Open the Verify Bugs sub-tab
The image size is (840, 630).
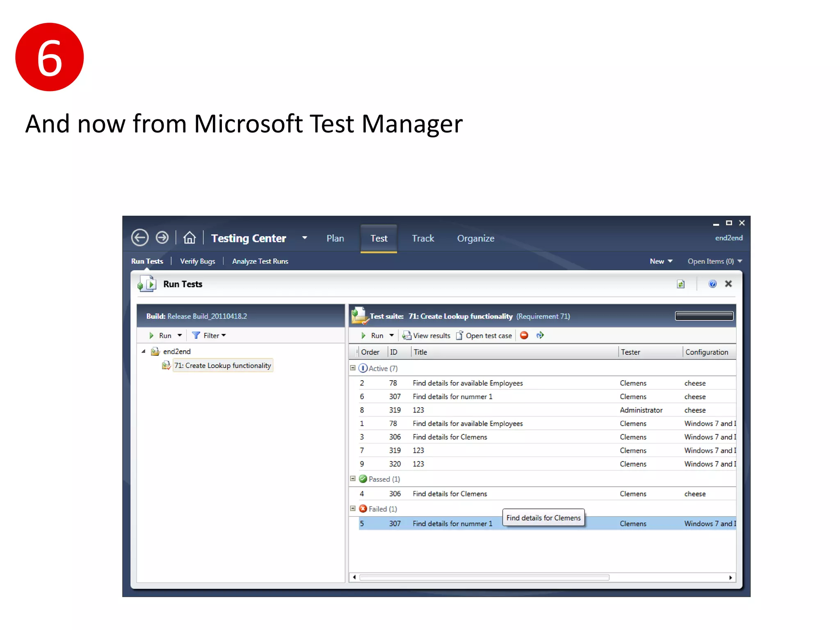click(x=197, y=261)
